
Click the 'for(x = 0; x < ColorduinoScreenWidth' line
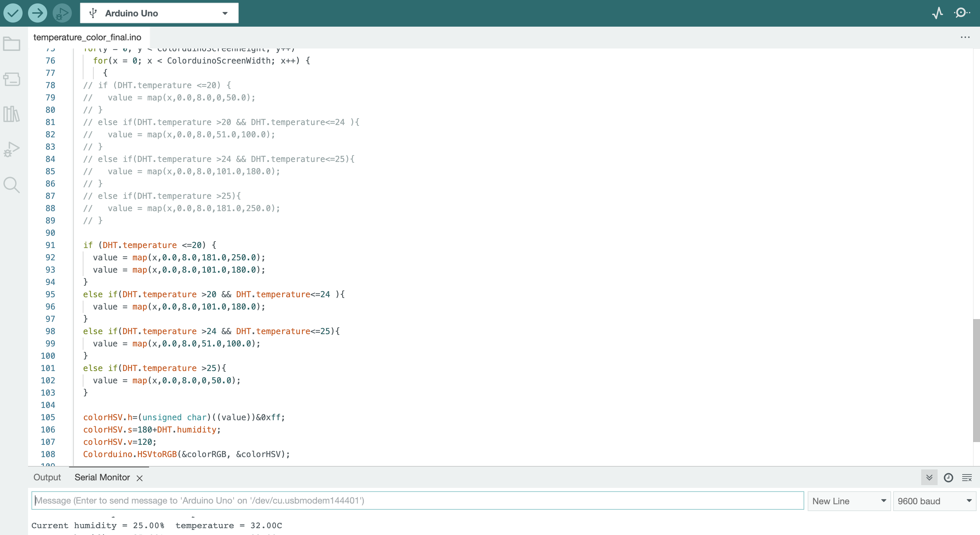click(x=202, y=61)
